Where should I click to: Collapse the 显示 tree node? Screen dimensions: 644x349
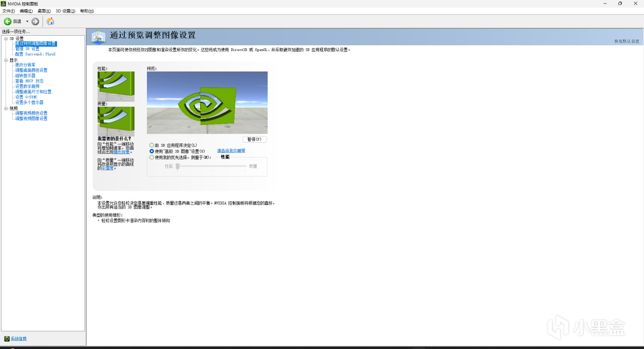(x=6, y=60)
